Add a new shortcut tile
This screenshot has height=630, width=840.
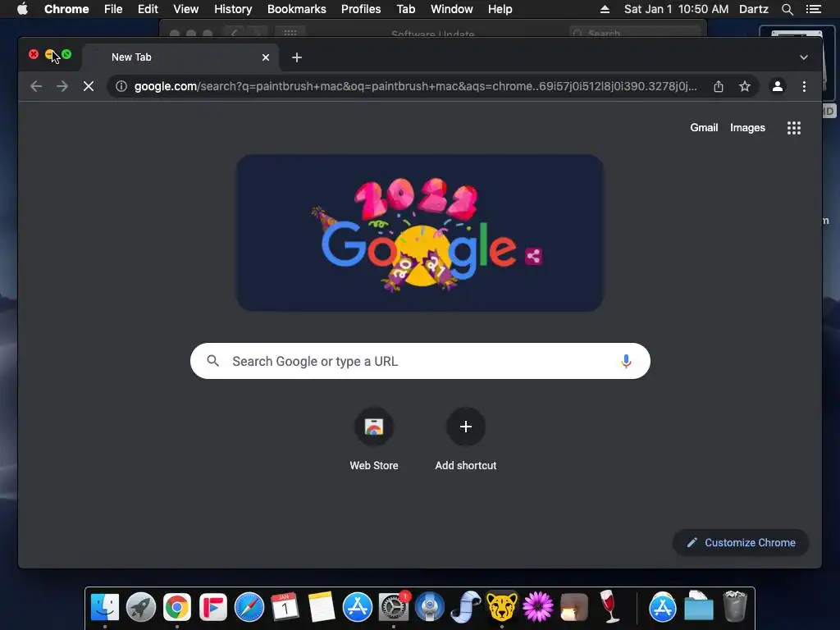[x=466, y=440]
